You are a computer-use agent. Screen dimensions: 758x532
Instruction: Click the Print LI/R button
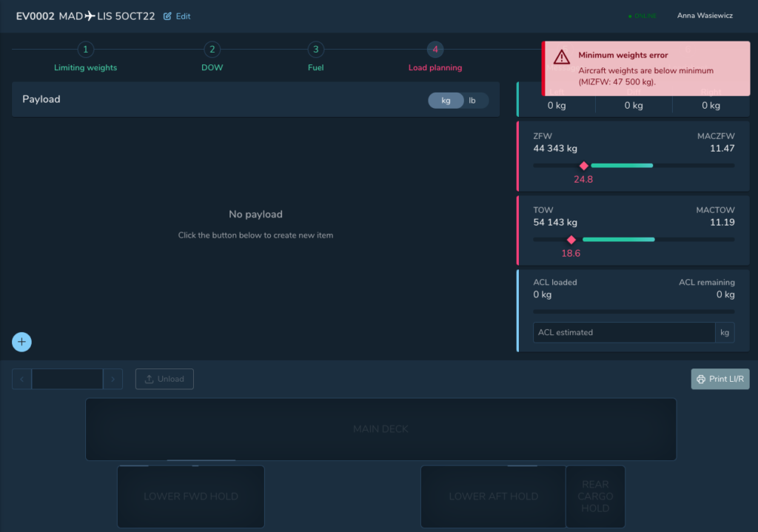[x=720, y=380]
